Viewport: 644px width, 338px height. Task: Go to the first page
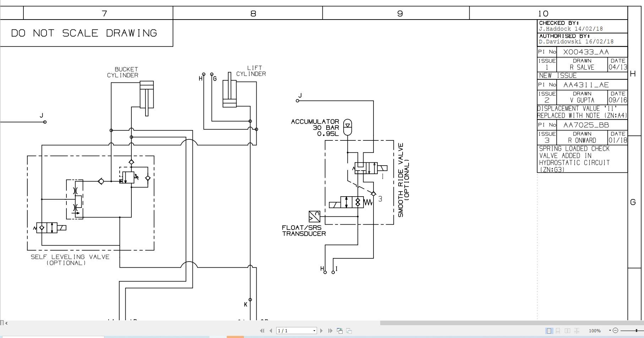click(x=262, y=331)
